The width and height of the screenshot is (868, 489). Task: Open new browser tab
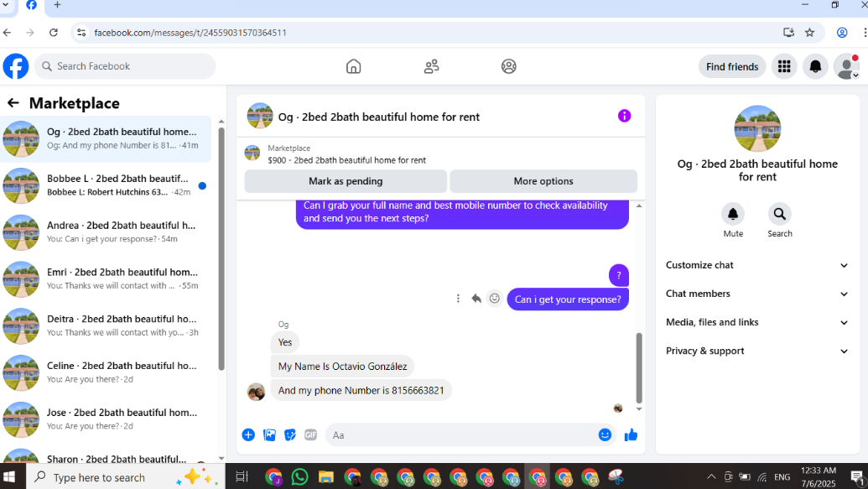[x=57, y=5]
